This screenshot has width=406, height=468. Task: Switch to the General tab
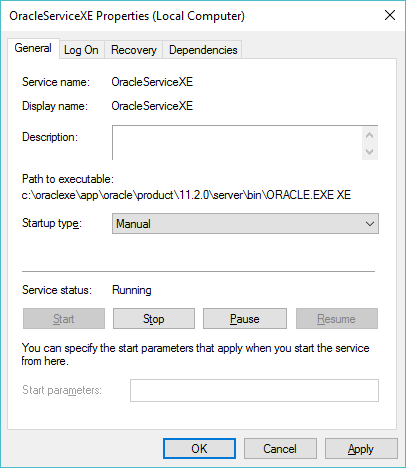pyautogui.click(x=33, y=48)
